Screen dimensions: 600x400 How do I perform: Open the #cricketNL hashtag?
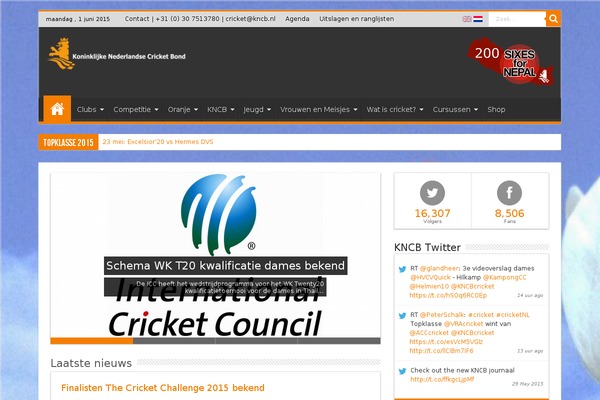point(513,315)
